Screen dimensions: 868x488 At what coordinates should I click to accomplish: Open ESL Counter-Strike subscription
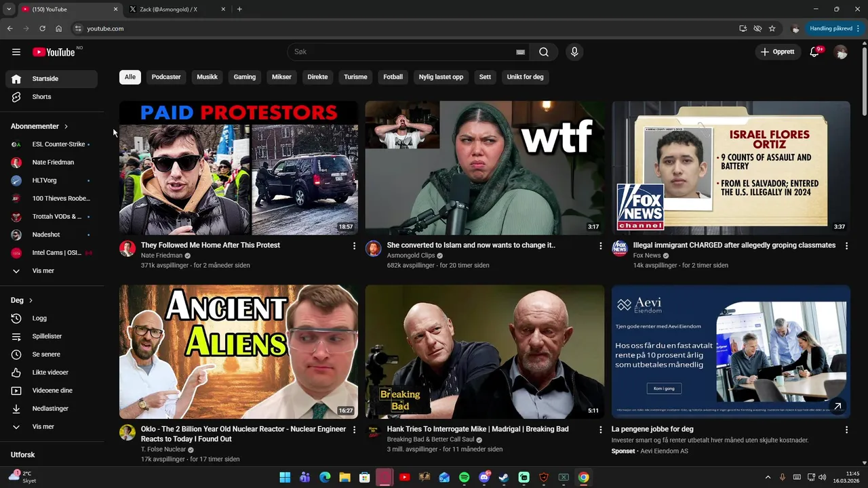click(x=52, y=144)
